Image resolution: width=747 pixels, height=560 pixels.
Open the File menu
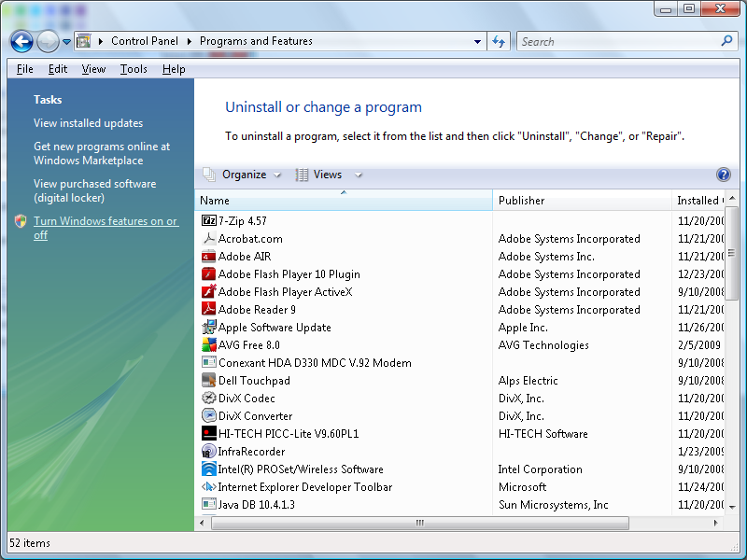coord(25,69)
